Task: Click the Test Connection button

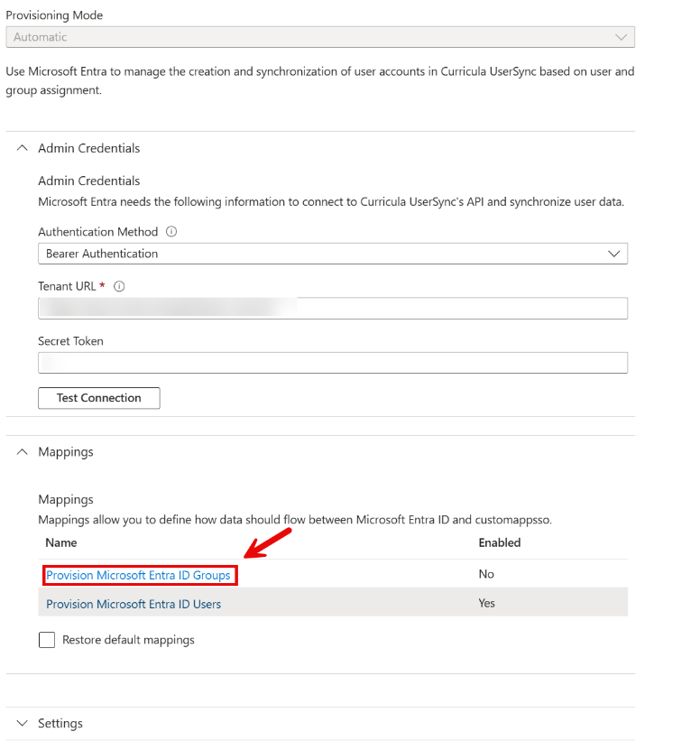Action: coord(98,397)
